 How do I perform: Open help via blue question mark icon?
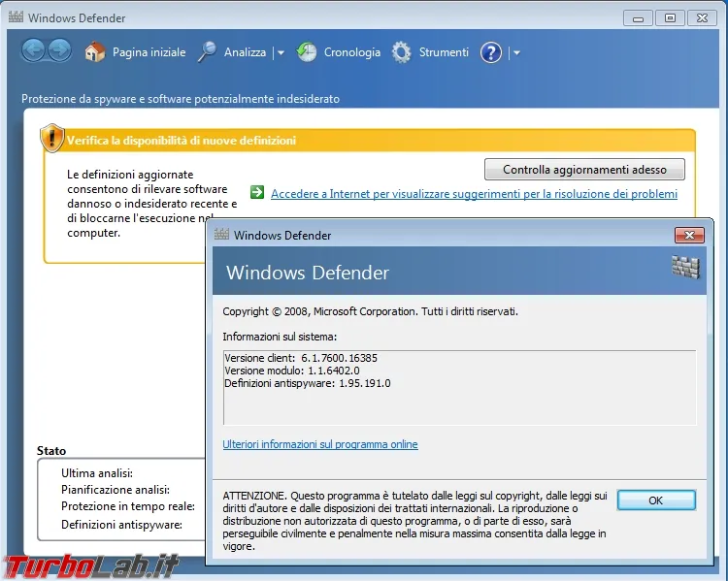[491, 52]
